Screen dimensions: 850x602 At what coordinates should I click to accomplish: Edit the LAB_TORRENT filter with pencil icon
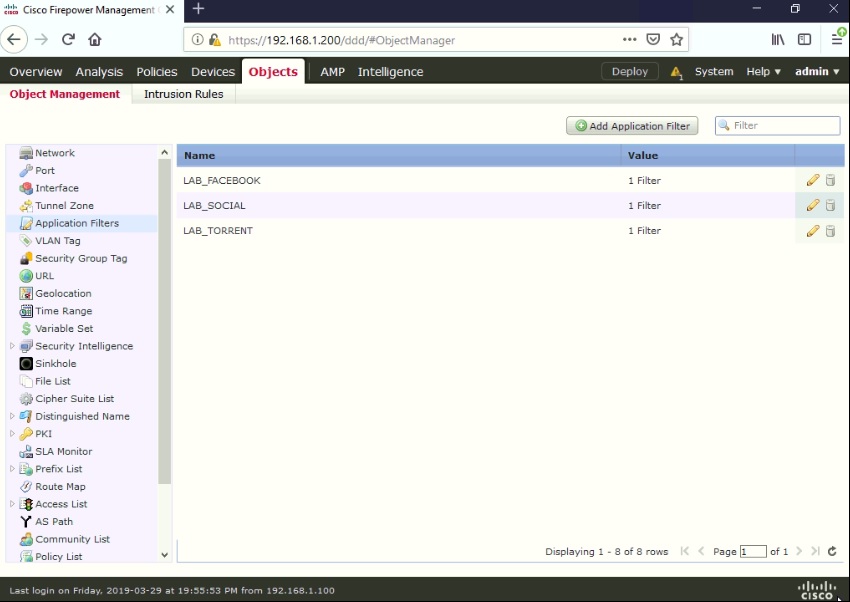point(813,231)
